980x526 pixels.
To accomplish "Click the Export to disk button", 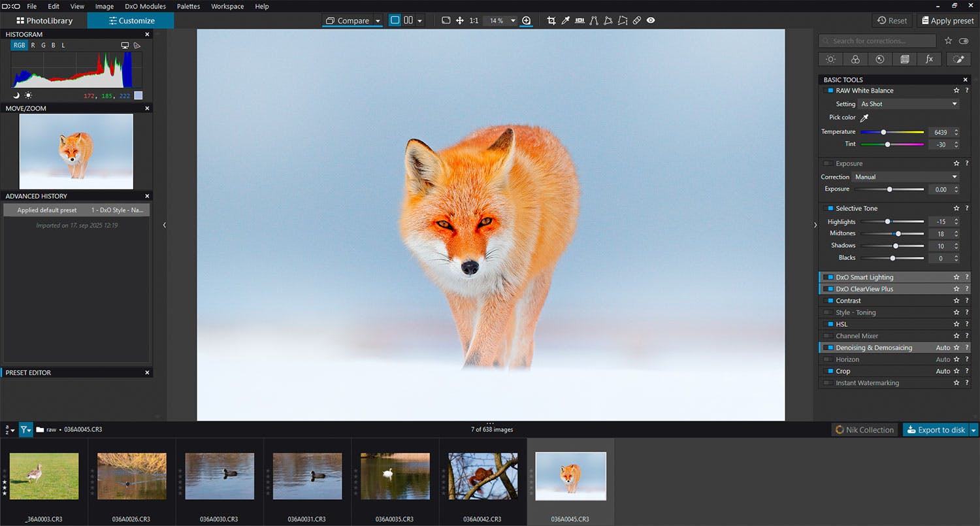I will pyautogui.click(x=935, y=430).
